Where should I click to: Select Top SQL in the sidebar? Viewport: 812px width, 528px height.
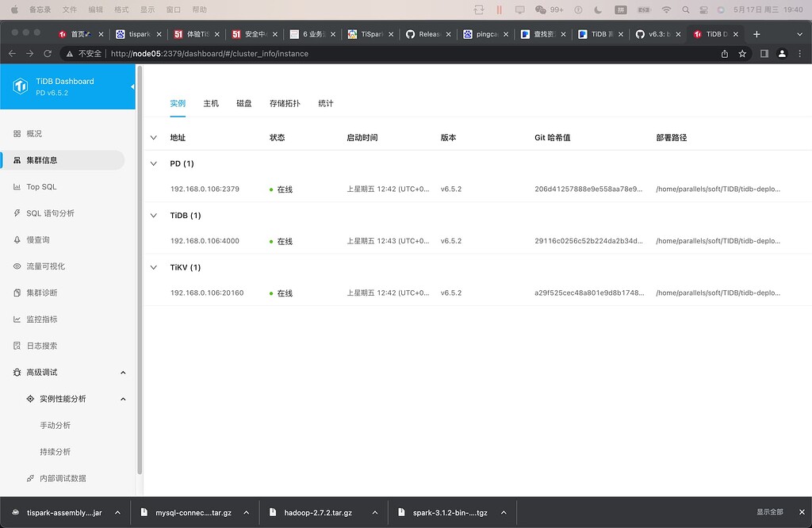tap(44, 186)
